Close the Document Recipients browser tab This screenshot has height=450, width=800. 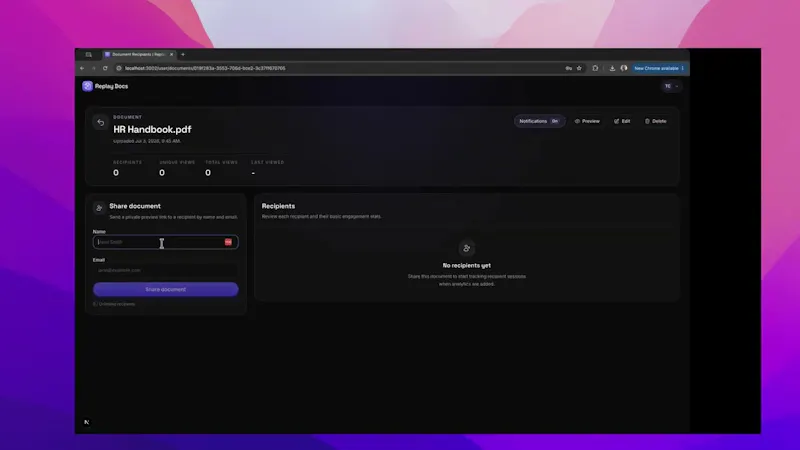click(171, 54)
